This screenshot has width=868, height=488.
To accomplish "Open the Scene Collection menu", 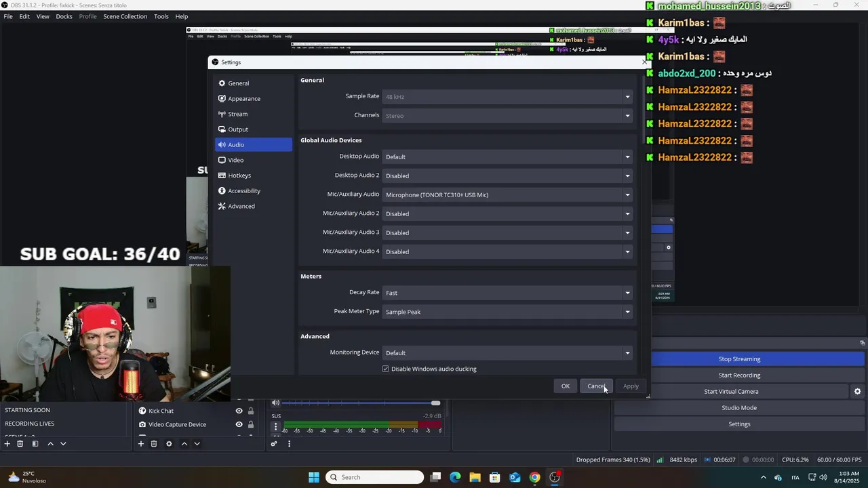I will [x=125, y=16].
